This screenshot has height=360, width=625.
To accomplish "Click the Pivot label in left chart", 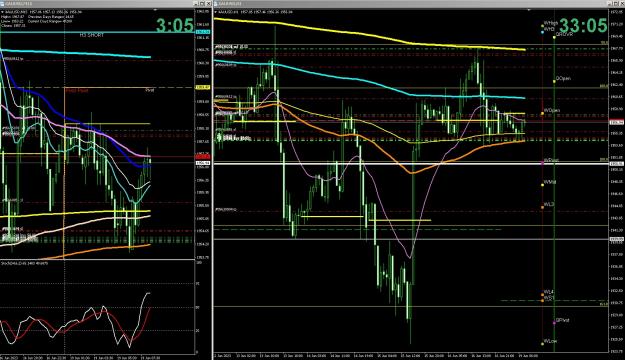I will tap(149, 90).
